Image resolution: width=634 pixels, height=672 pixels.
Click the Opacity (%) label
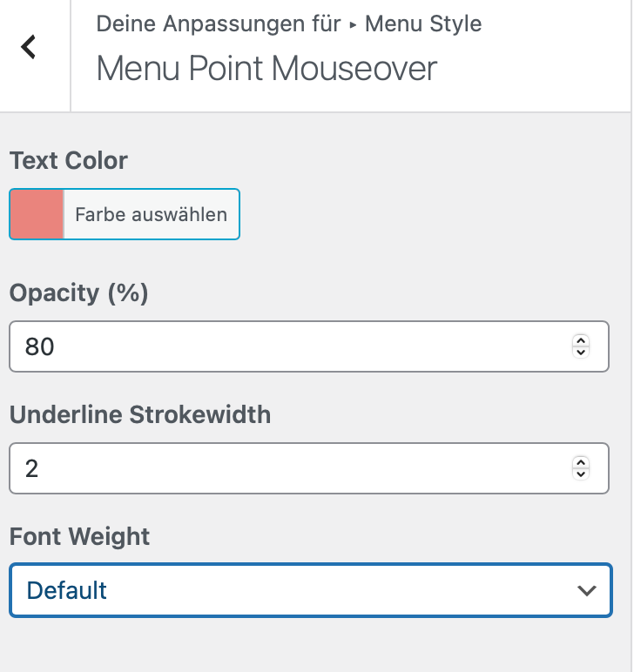tap(79, 293)
